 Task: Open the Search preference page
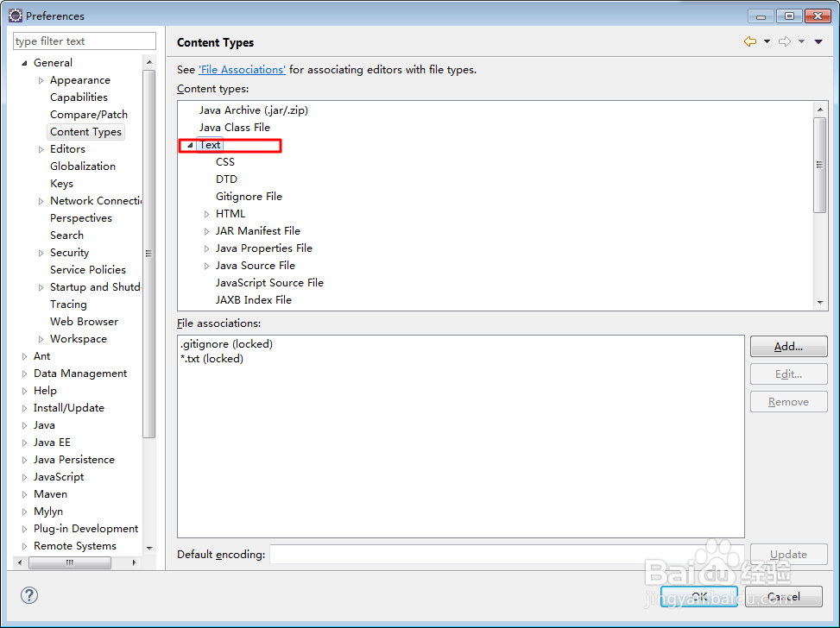tap(66, 235)
